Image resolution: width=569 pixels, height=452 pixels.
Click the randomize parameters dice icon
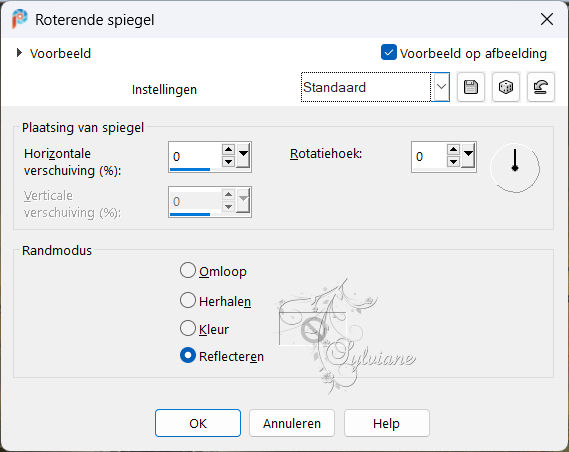coord(506,87)
